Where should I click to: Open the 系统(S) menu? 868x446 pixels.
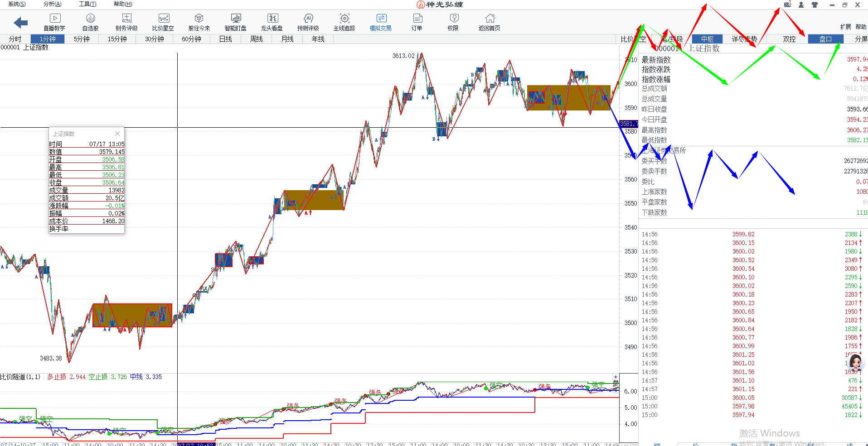tap(17, 4)
